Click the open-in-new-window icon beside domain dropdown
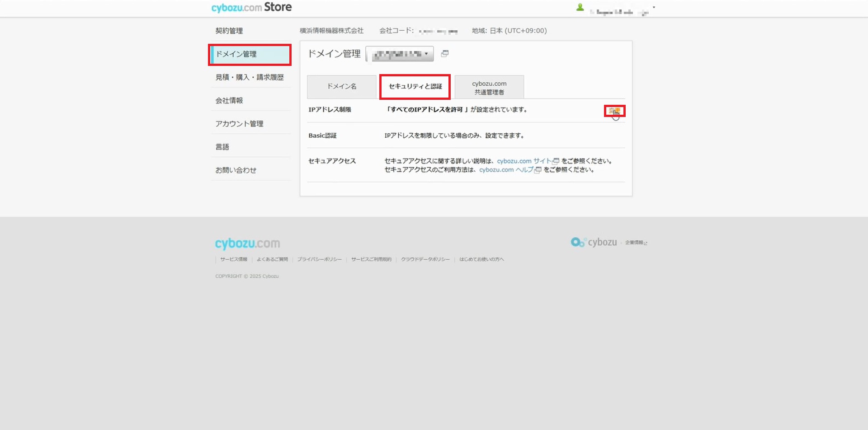The height and width of the screenshot is (430, 868). pos(445,54)
